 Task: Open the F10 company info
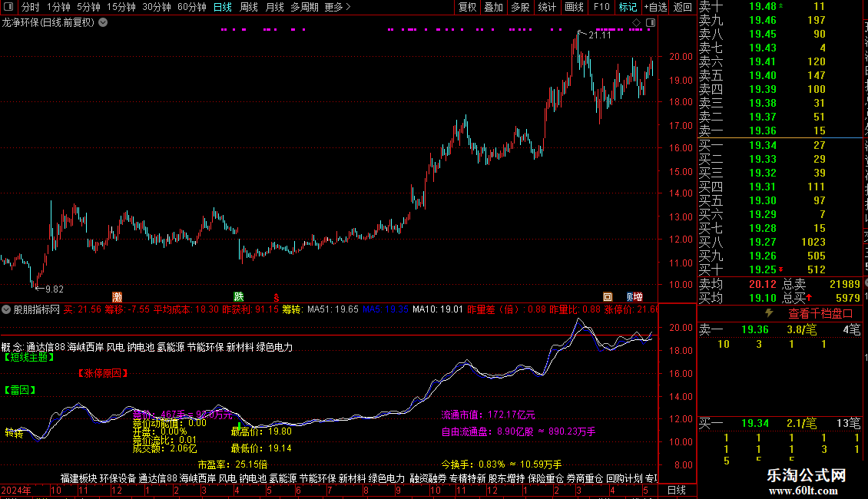[x=601, y=7]
